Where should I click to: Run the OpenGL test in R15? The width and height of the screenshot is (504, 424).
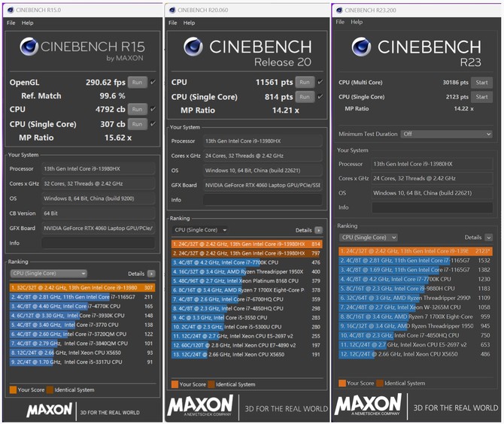pyautogui.click(x=137, y=82)
